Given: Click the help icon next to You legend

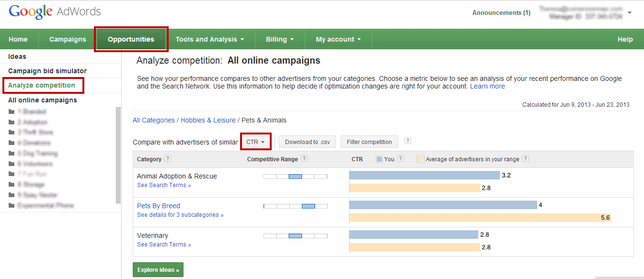Looking at the screenshot, I should coord(401,159).
